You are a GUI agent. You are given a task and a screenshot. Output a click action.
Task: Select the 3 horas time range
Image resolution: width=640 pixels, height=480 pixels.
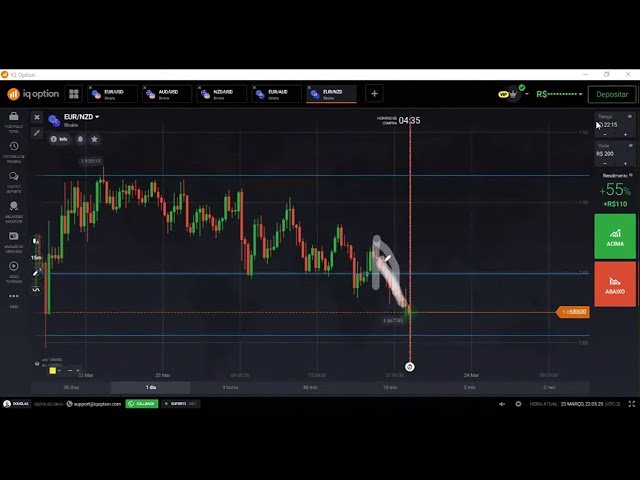[x=231, y=387]
